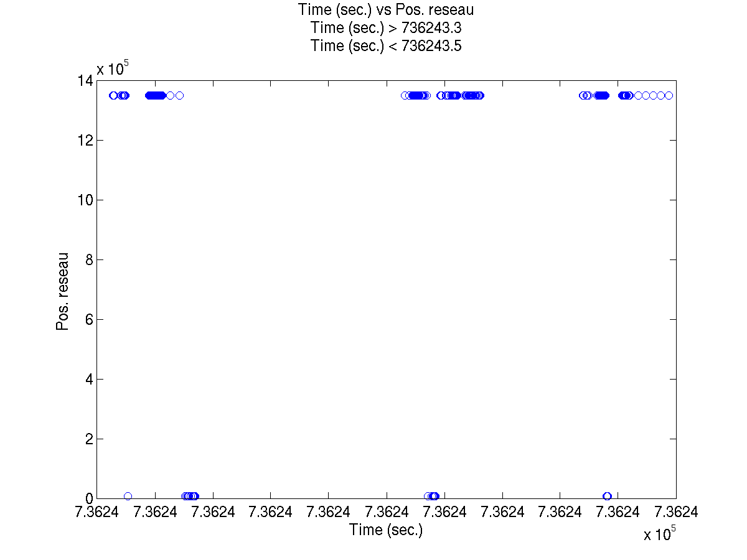
Task: Click the y-axis tick label "12"
Action: coord(85,141)
